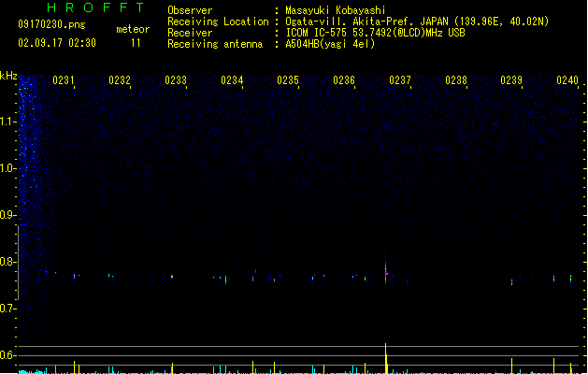Click the date stamp 02.09.17 02:30
588x374 pixels.
[57, 43]
